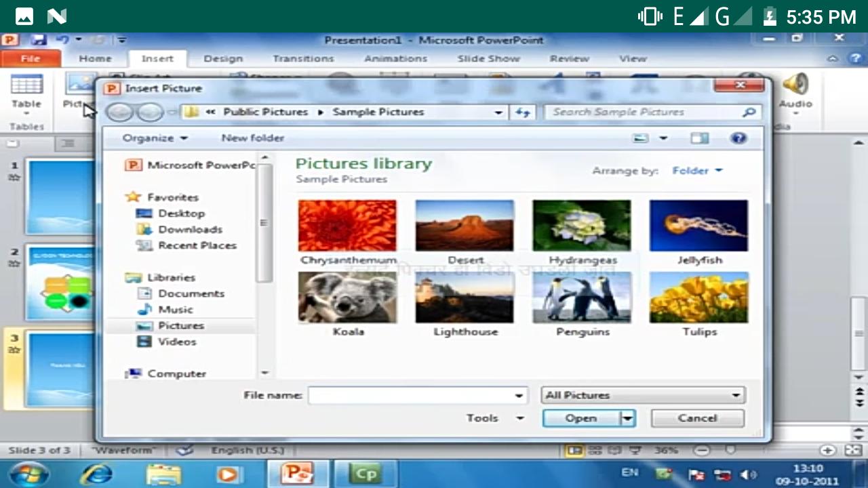Open the All Pictures file type dropdown

(x=643, y=395)
